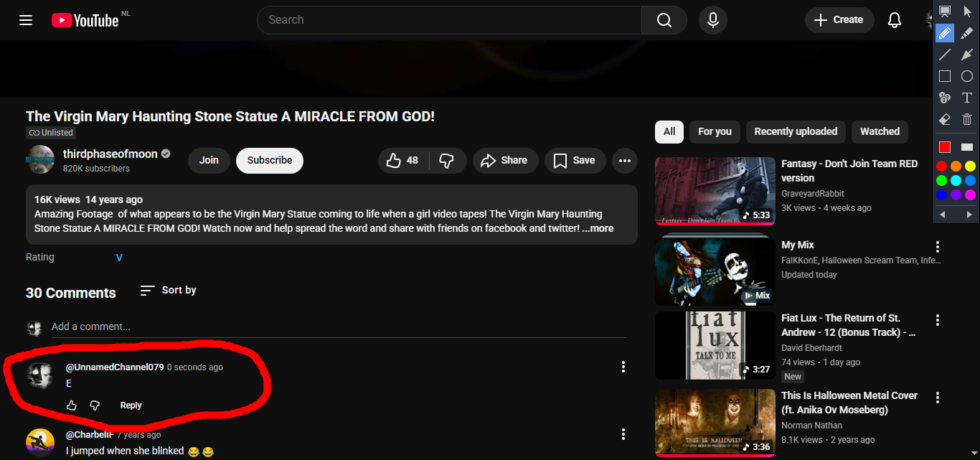Screen dimensions: 980x460
Task: Select the pencil tool in annotation toolbar
Action: coord(945,33)
